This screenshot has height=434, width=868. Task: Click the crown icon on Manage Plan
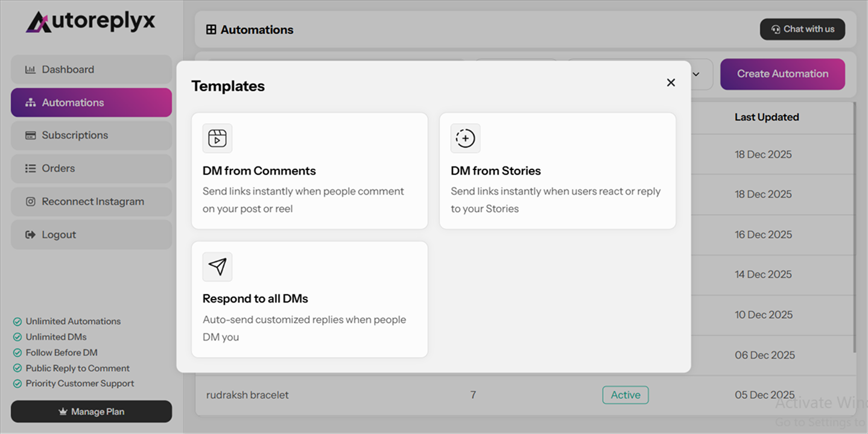[63, 411]
